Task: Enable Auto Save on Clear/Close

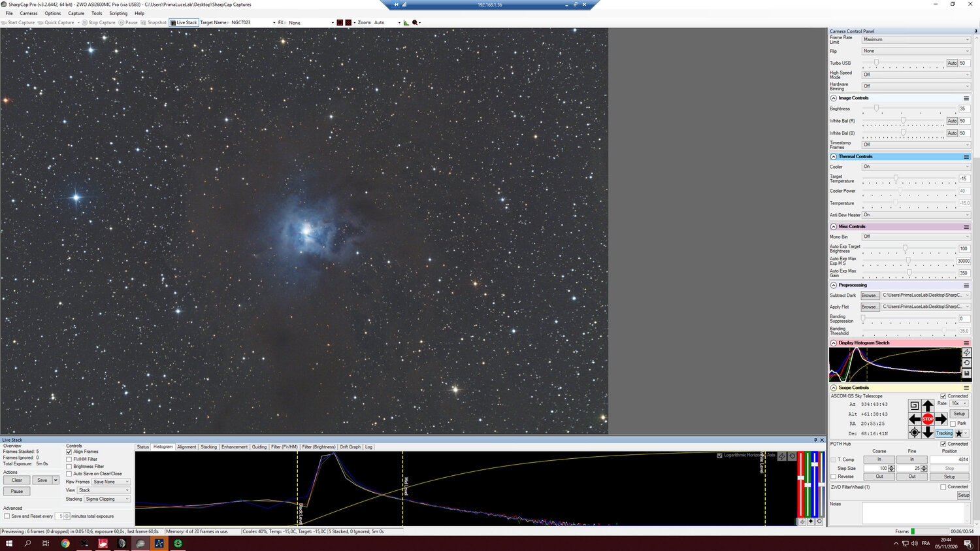Action: (x=69, y=474)
